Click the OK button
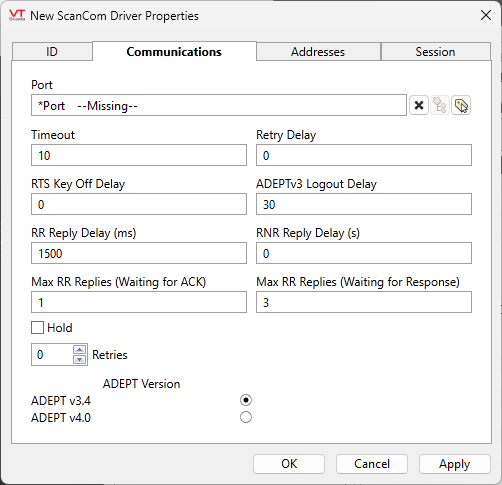 click(289, 464)
